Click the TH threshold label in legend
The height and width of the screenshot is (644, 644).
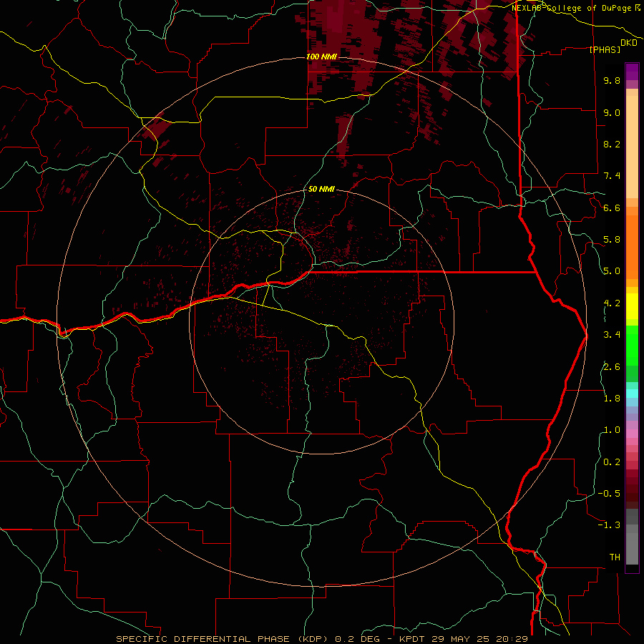pos(615,557)
